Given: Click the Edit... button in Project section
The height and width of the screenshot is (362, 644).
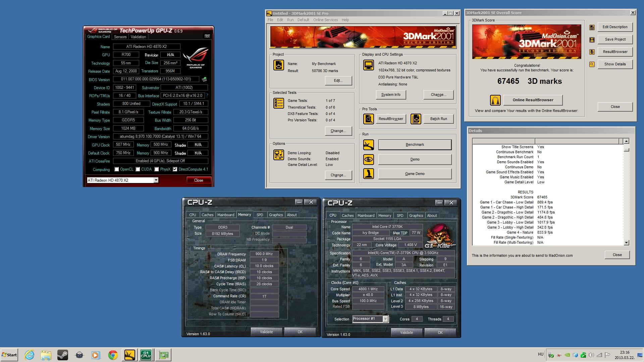Looking at the screenshot, I should (x=338, y=80).
